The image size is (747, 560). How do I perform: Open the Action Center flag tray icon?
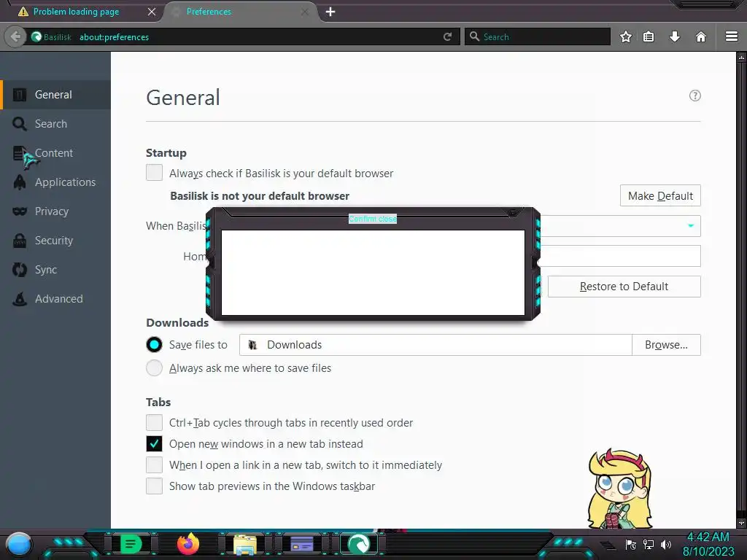631,545
